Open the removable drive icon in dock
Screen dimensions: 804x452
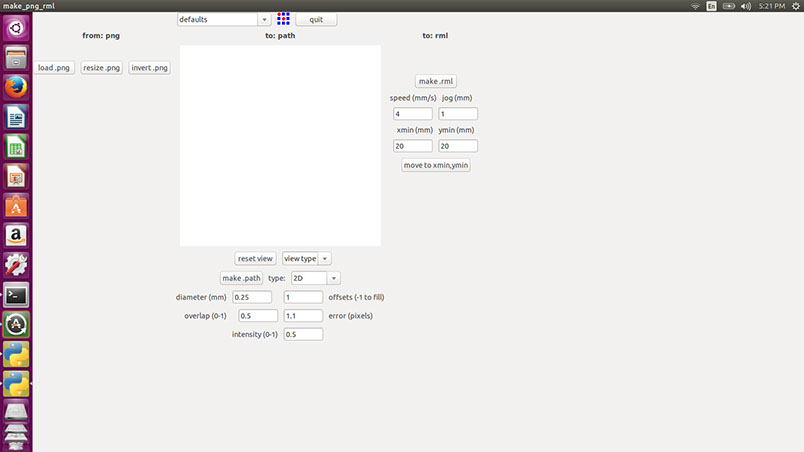pos(16,412)
